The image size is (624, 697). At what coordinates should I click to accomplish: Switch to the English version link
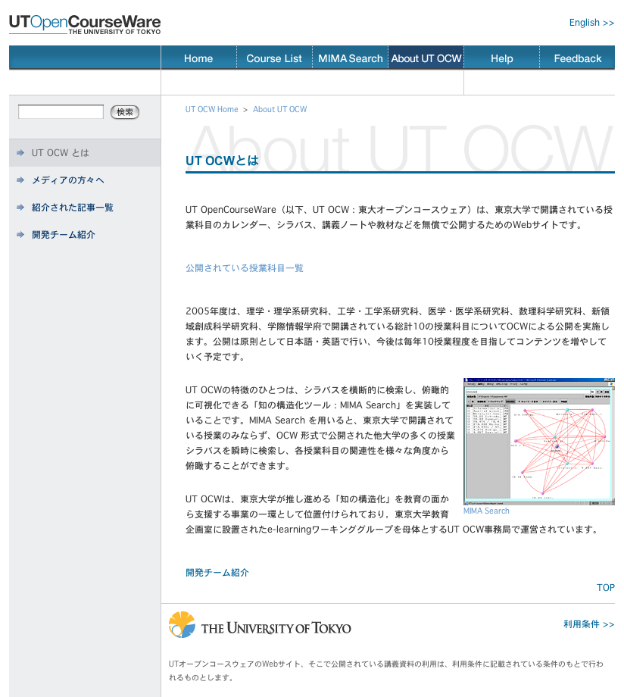(x=591, y=23)
